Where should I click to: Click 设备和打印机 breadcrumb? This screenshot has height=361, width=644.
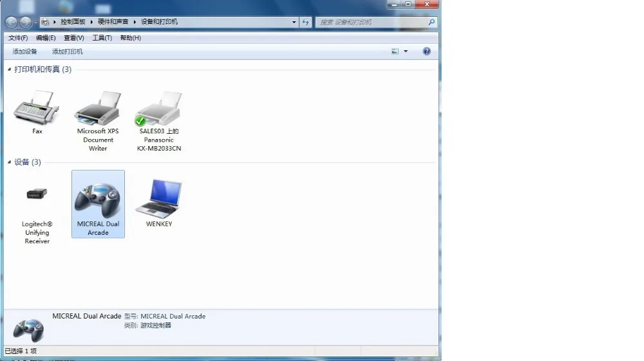pyautogui.click(x=159, y=22)
